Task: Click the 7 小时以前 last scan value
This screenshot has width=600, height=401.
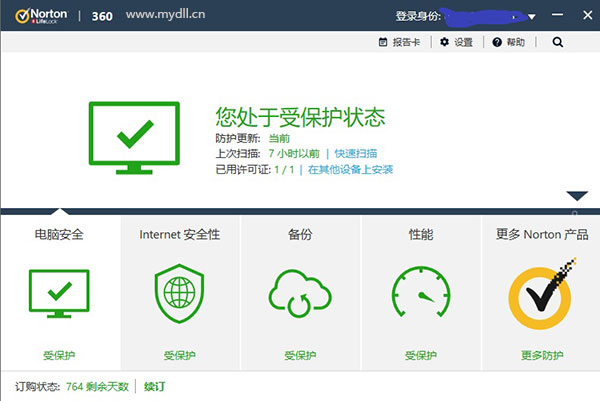Action: click(x=294, y=153)
